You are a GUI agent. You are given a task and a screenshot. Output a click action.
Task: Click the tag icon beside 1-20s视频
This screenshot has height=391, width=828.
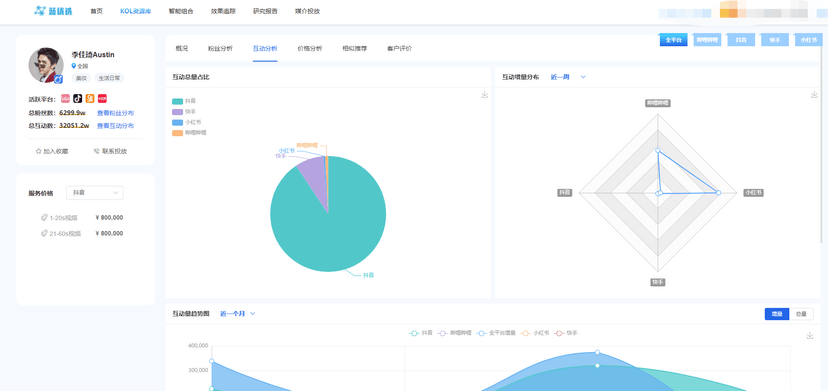[44, 218]
